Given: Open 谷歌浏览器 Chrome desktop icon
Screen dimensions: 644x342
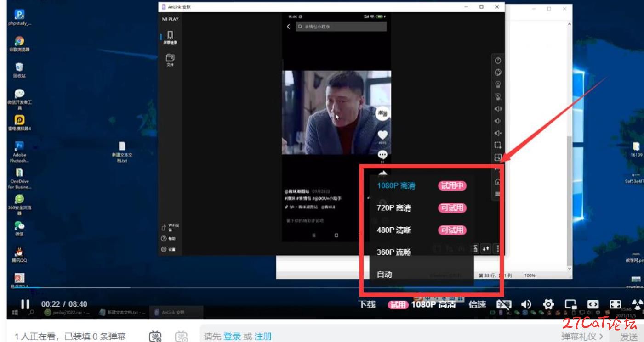Looking at the screenshot, I should [20, 44].
